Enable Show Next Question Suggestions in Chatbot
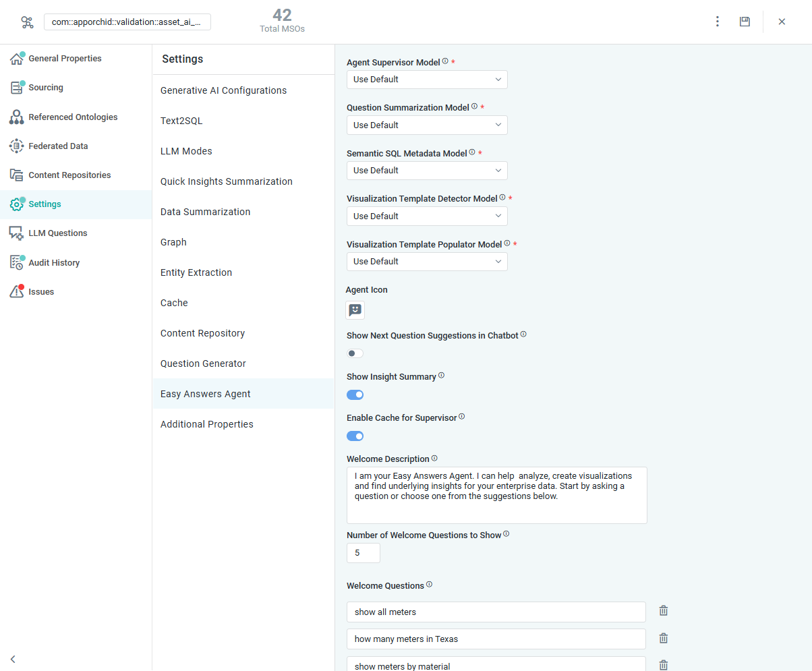 pos(355,353)
